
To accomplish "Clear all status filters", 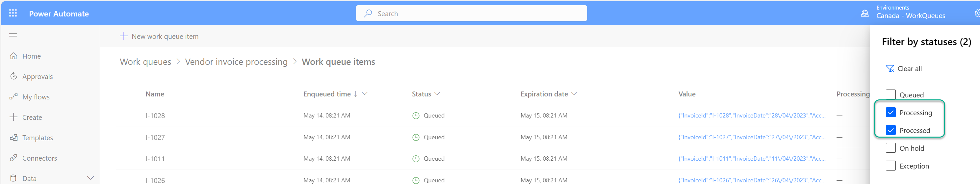I will (904, 69).
